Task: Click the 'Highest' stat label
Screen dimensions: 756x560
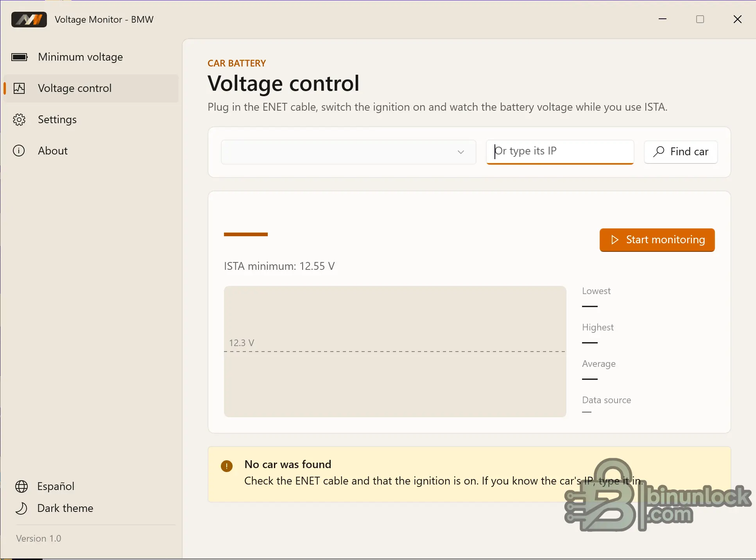Action: click(x=598, y=327)
